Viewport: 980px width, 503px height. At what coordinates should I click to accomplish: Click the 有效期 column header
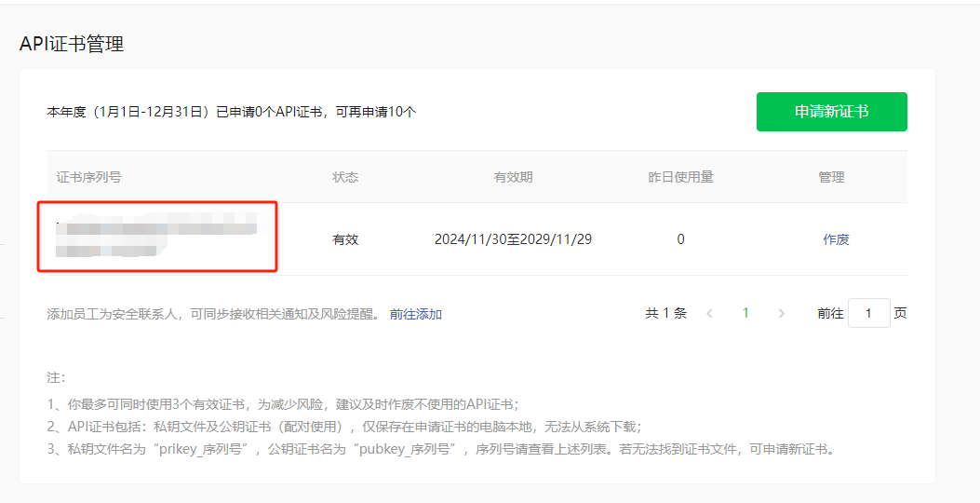pyautogui.click(x=513, y=177)
